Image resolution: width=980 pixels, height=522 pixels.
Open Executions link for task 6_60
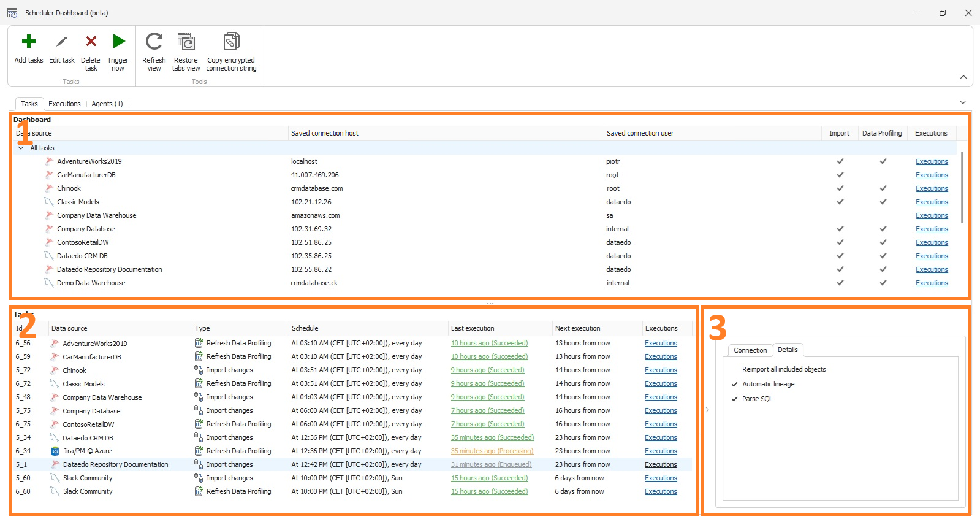(661, 491)
